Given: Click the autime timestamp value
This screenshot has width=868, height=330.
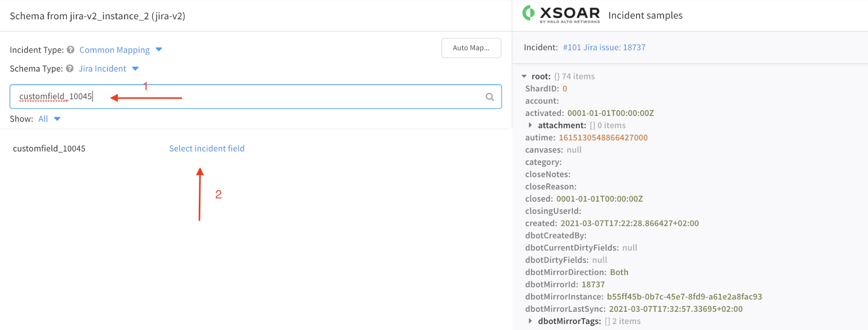Looking at the screenshot, I should (x=603, y=138).
